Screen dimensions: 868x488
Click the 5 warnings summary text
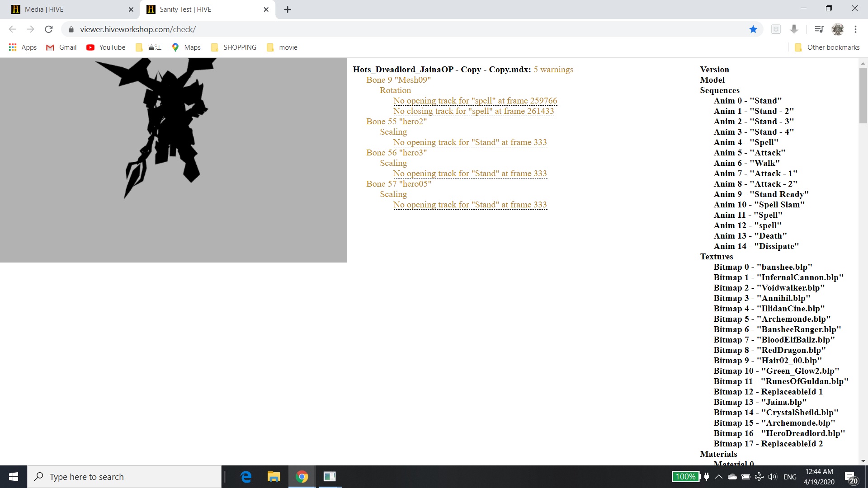pyautogui.click(x=553, y=70)
